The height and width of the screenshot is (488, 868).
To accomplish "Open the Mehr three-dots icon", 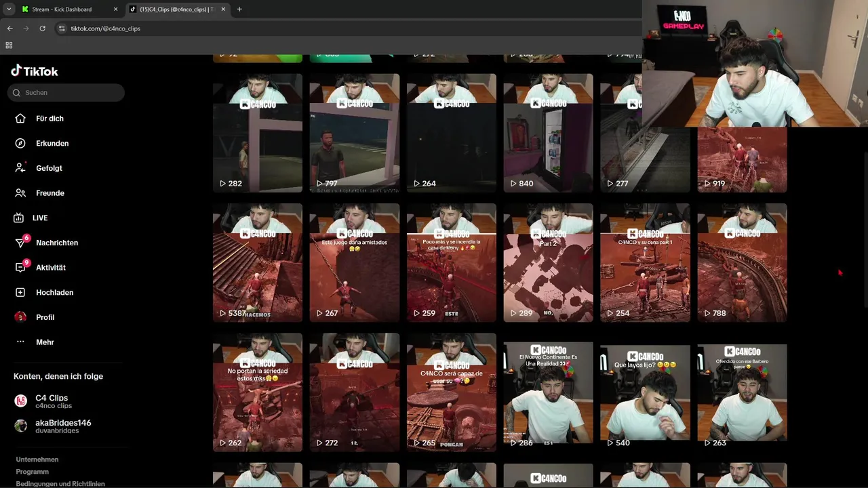I will [x=20, y=342].
